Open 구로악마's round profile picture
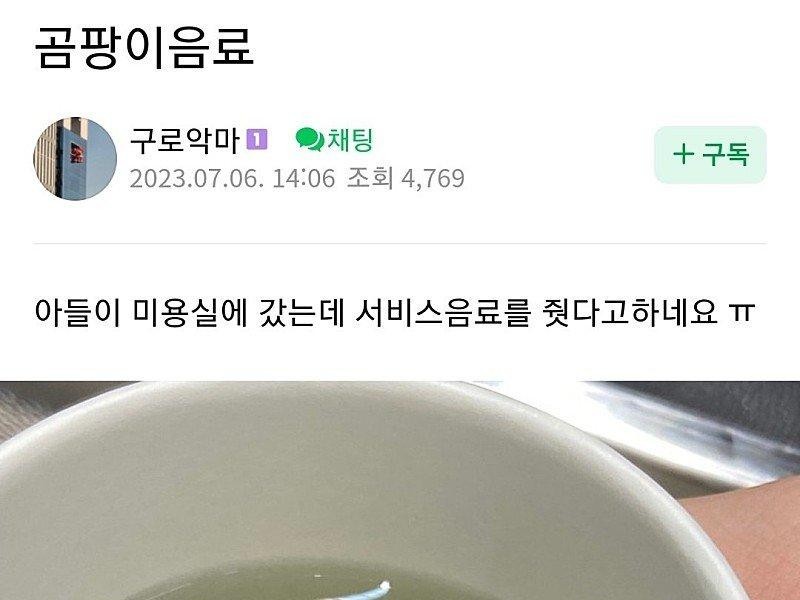Image resolution: width=800 pixels, height=600 pixels. tap(75, 159)
